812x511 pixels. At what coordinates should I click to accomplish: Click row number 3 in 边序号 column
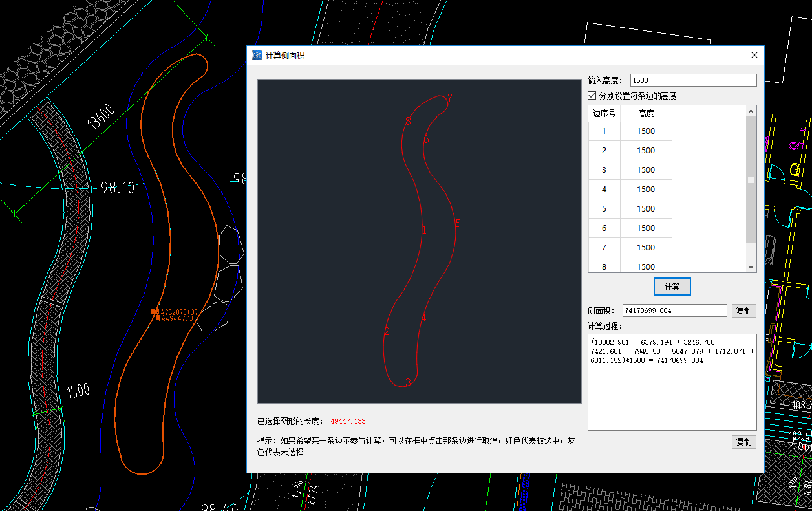tap(604, 170)
